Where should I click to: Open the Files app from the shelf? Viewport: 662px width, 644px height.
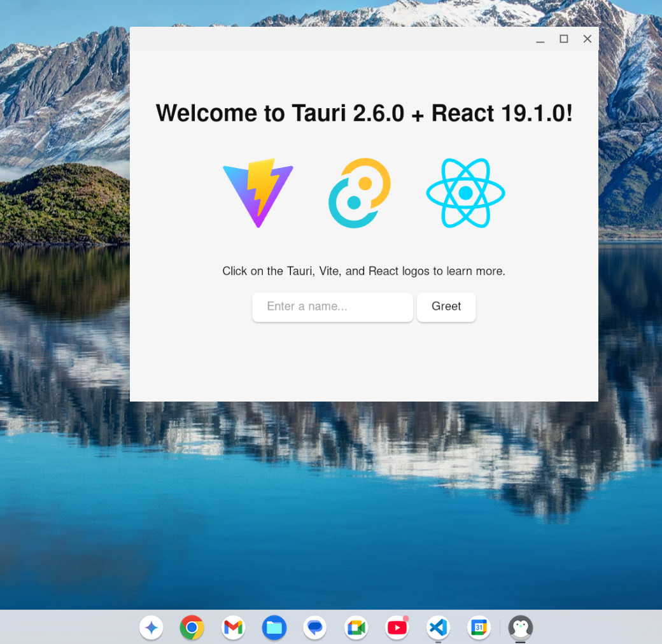click(x=274, y=627)
